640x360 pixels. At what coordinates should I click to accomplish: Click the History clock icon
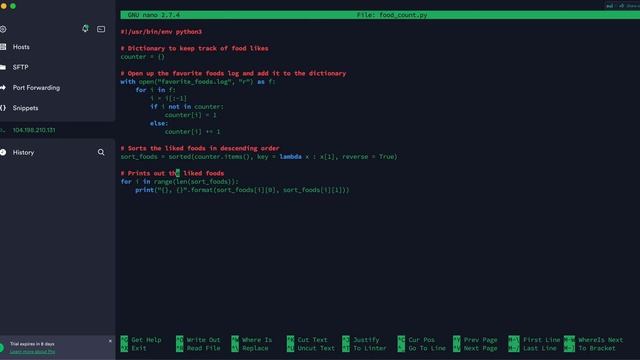point(3,152)
